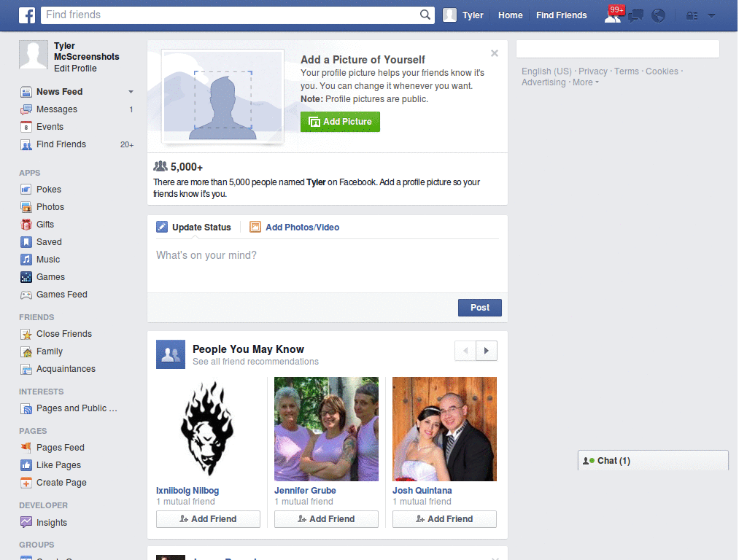Click the Find Friends sidebar icon
747x560 pixels.
pos(26,145)
